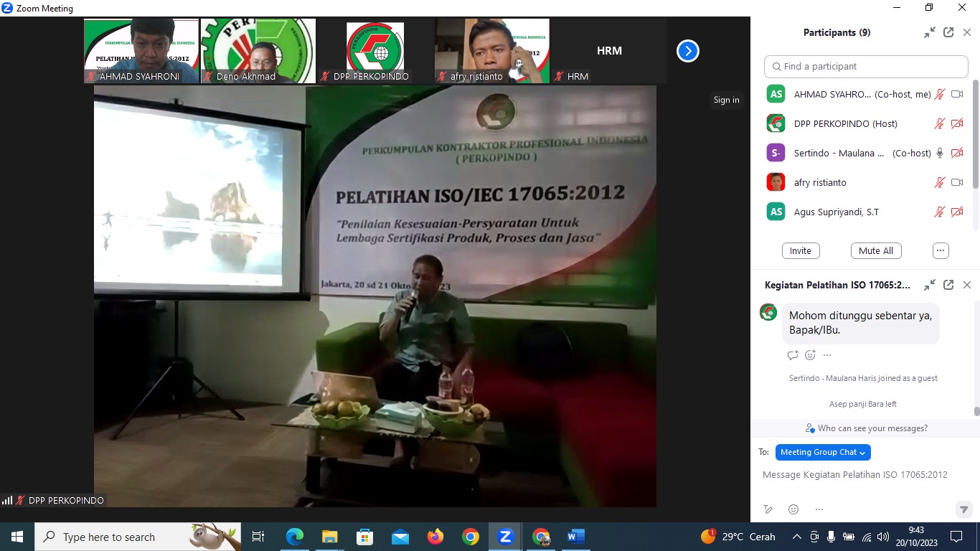This screenshot has width=980, height=551.
Task: Open Windows notification center
Action: pos(956,537)
